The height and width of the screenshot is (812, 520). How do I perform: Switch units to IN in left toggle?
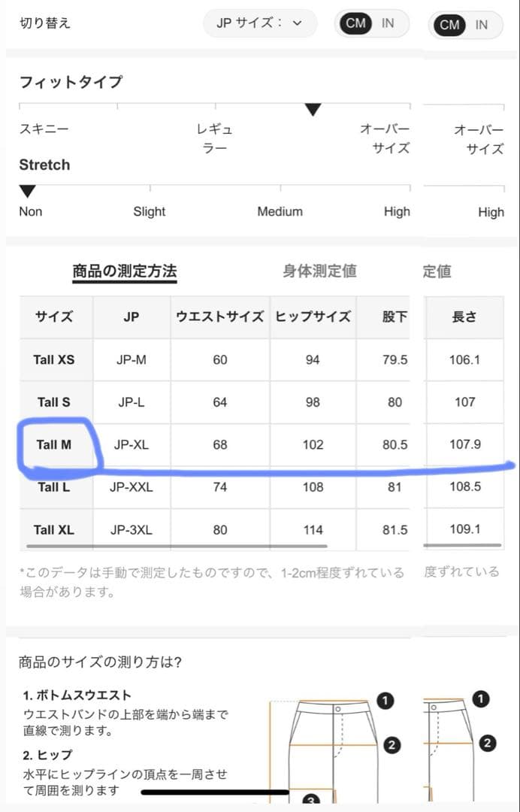tap(388, 23)
